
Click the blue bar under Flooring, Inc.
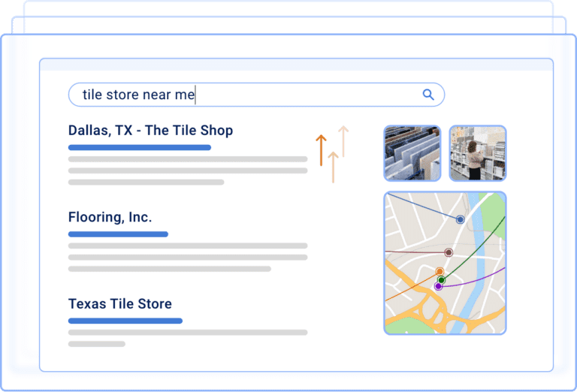point(118,234)
